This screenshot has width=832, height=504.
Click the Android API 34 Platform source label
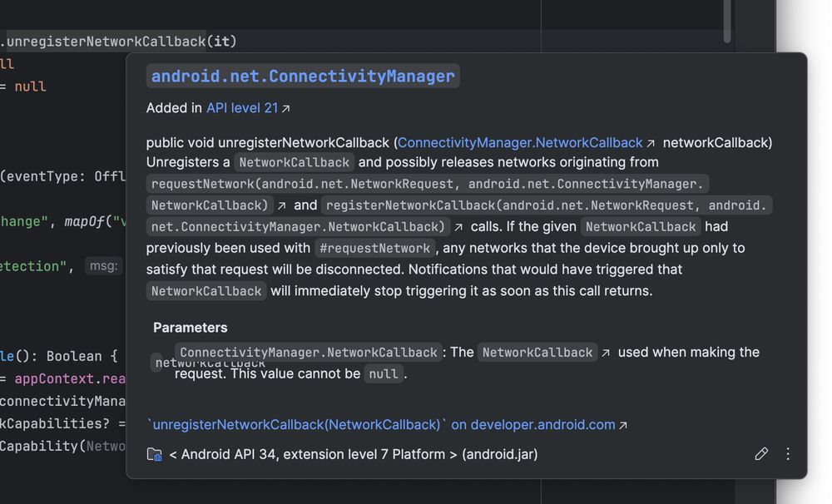(x=353, y=454)
